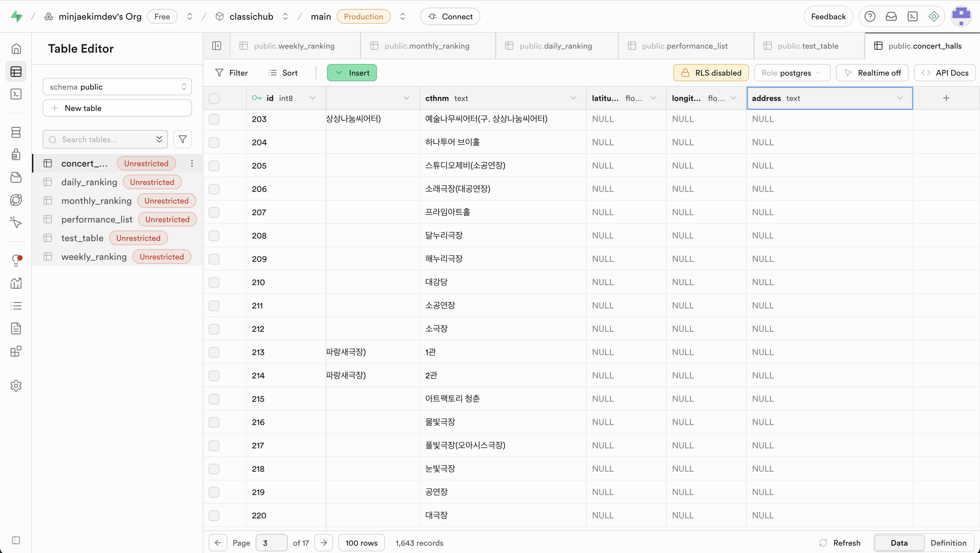
Task: Click the page number input field
Action: click(x=271, y=543)
